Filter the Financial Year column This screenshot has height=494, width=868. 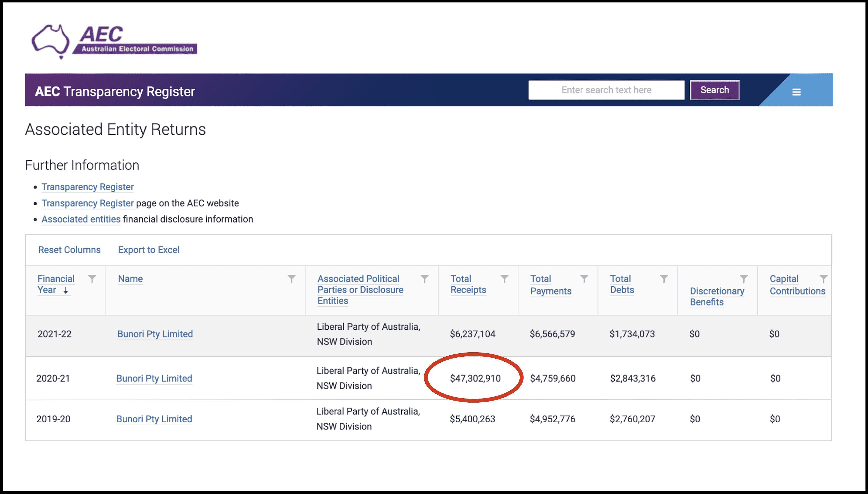[92, 279]
